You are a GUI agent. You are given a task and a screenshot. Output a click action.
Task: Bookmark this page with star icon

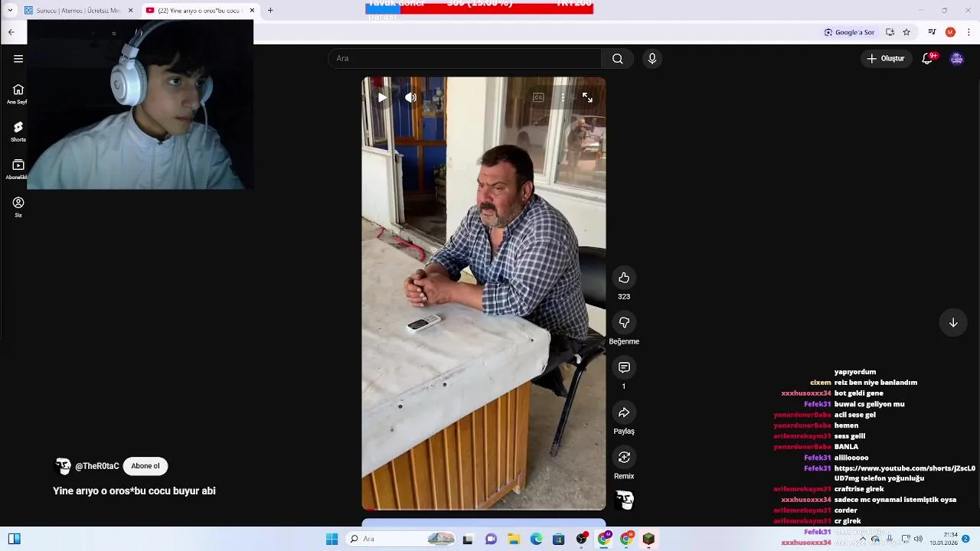point(906,32)
